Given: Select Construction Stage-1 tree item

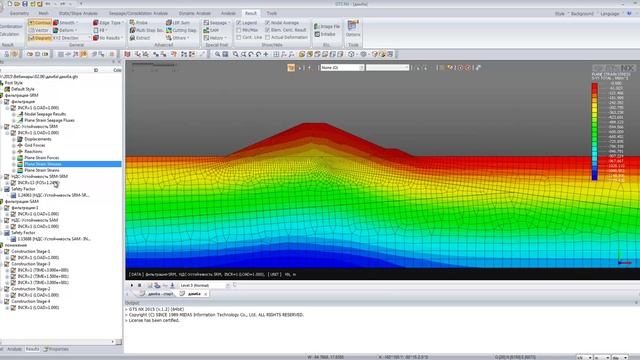Looking at the screenshot, I should tap(31, 251).
